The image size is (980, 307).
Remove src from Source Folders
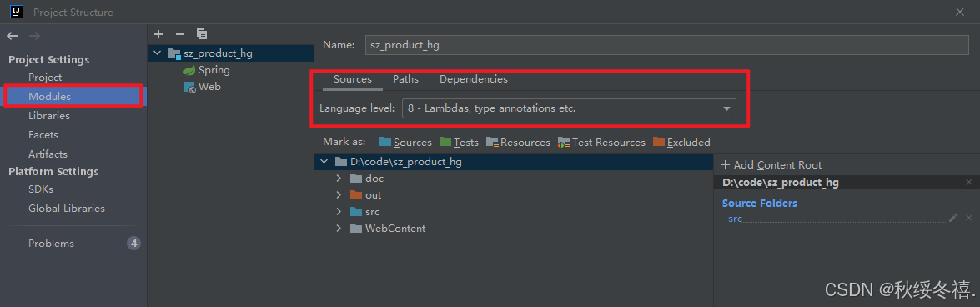[969, 218]
